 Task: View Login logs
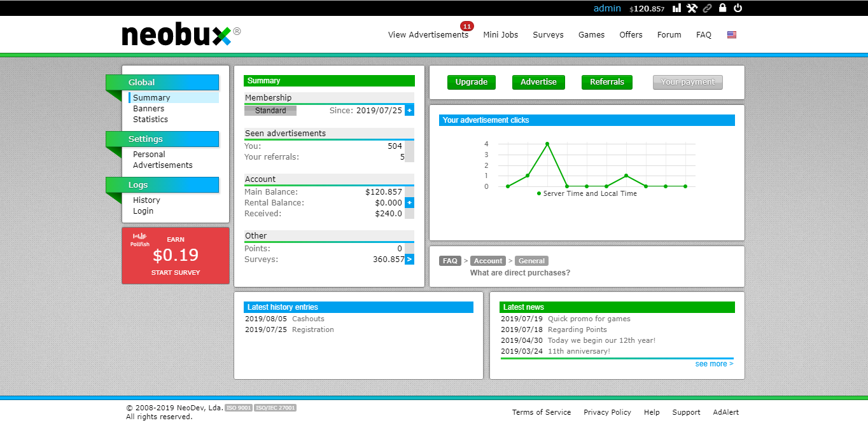coord(143,211)
